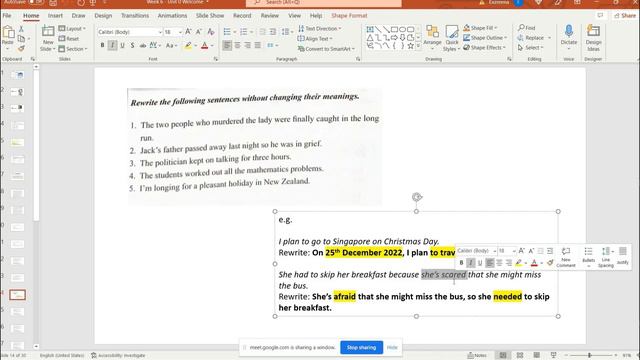Select the first slide thumbnail
The width and height of the screenshot is (640, 360).
(17, 75)
